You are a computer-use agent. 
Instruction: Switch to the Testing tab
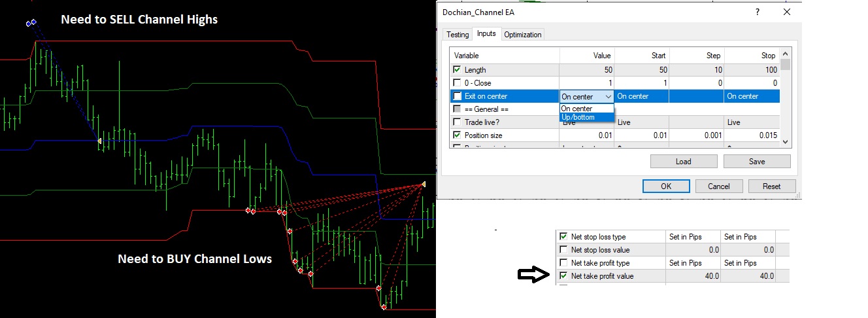coord(458,35)
